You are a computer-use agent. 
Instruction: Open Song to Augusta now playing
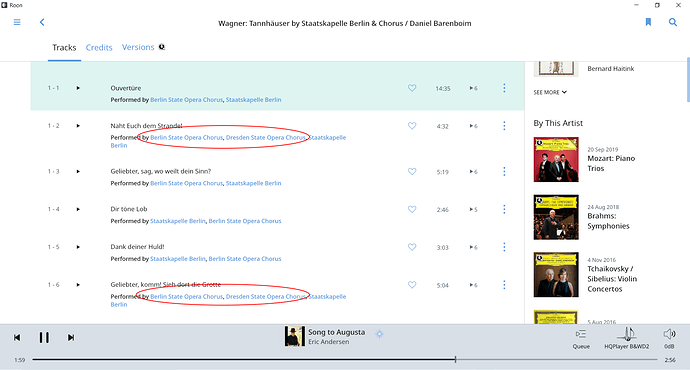point(337,332)
